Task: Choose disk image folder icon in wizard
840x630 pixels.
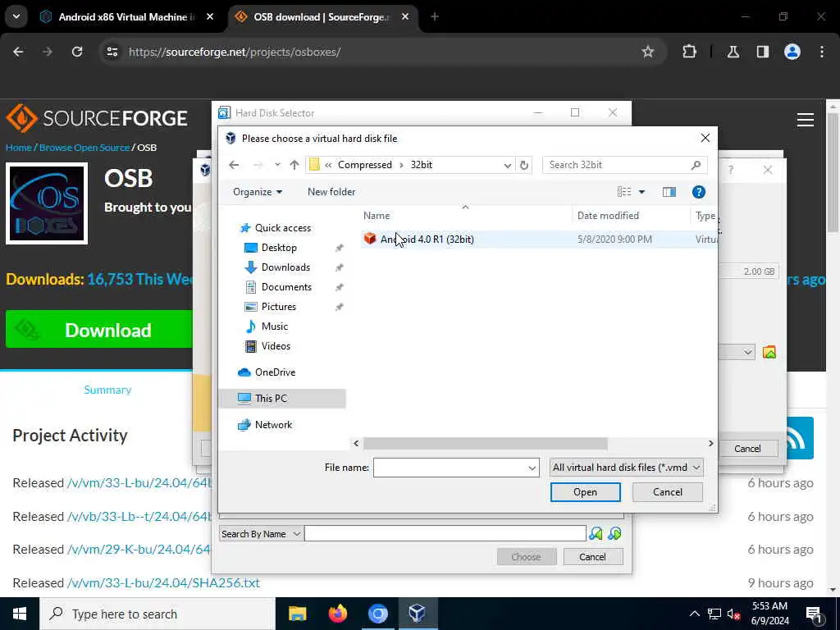Action: (x=769, y=353)
